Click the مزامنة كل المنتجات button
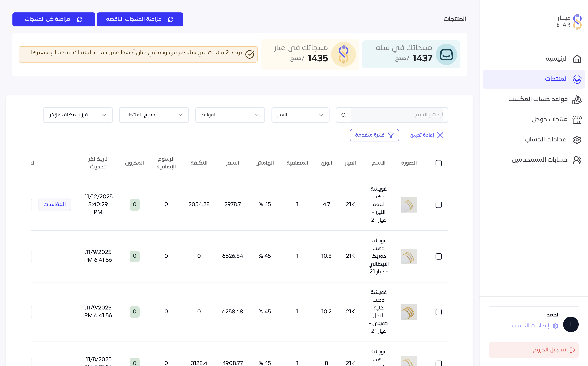The image size is (588, 366). click(x=53, y=19)
